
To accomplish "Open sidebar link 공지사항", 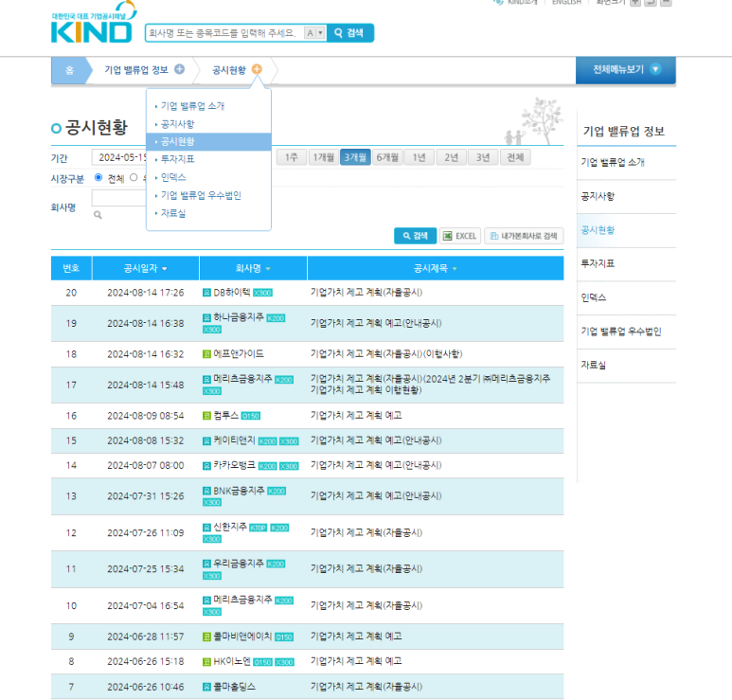I will click(598, 197).
